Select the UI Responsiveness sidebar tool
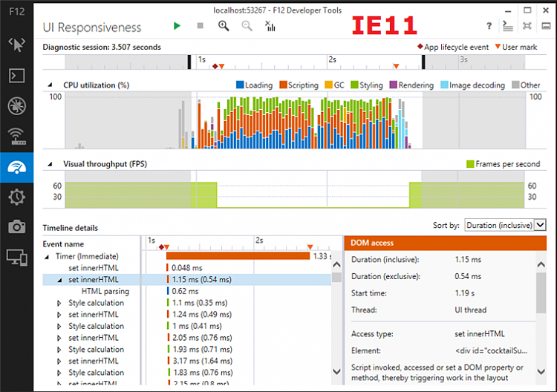This screenshot has width=557, height=392. click(16, 167)
